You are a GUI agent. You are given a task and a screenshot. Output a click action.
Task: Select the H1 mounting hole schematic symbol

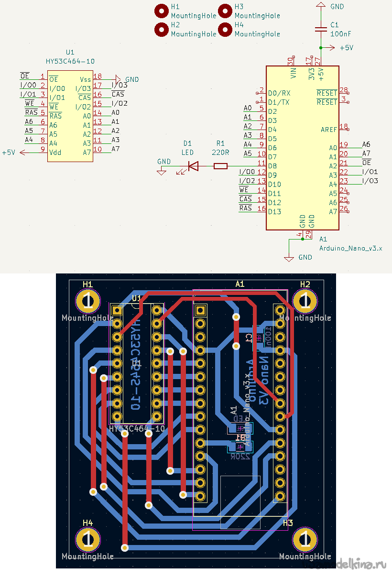pos(162,11)
